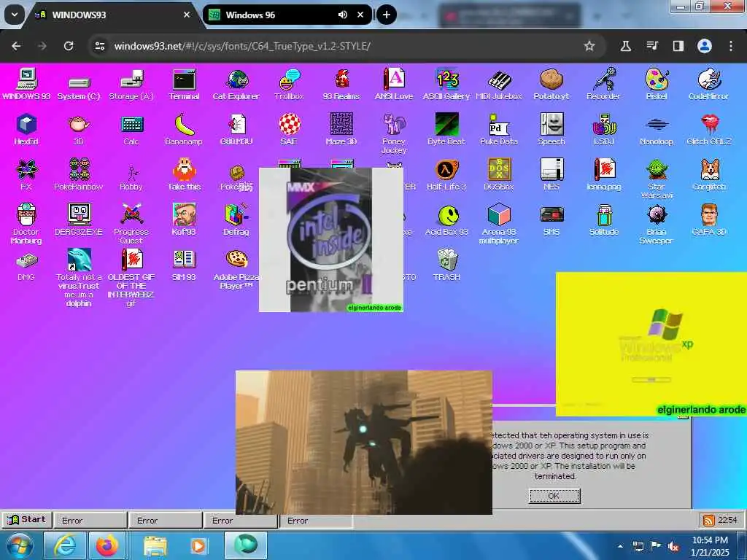
Task: Launch Progress Quest icon
Action: click(x=131, y=224)
